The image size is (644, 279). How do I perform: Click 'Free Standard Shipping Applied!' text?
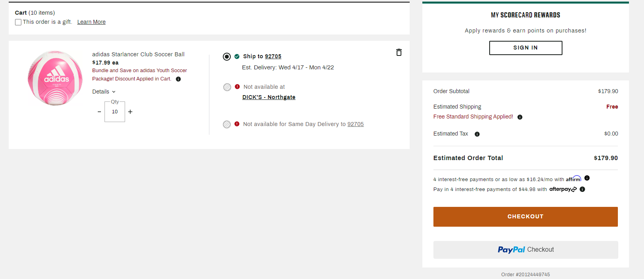pos(473,117)
